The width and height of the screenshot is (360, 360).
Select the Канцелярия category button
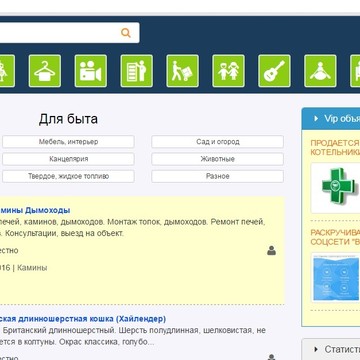tap(68, 159)
